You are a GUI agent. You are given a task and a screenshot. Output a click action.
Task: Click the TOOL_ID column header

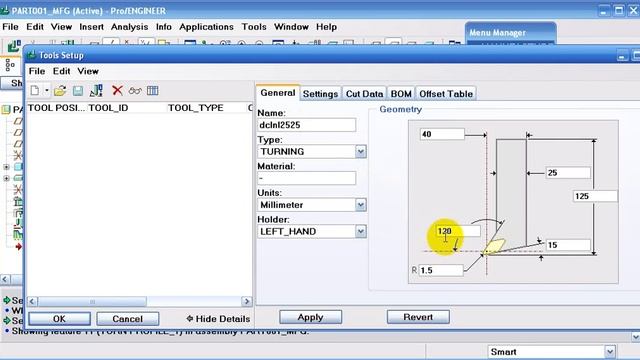pos(108,108)
